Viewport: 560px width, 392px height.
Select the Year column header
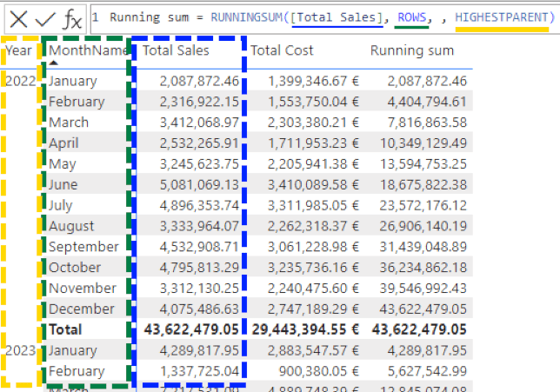coord(18,50)
